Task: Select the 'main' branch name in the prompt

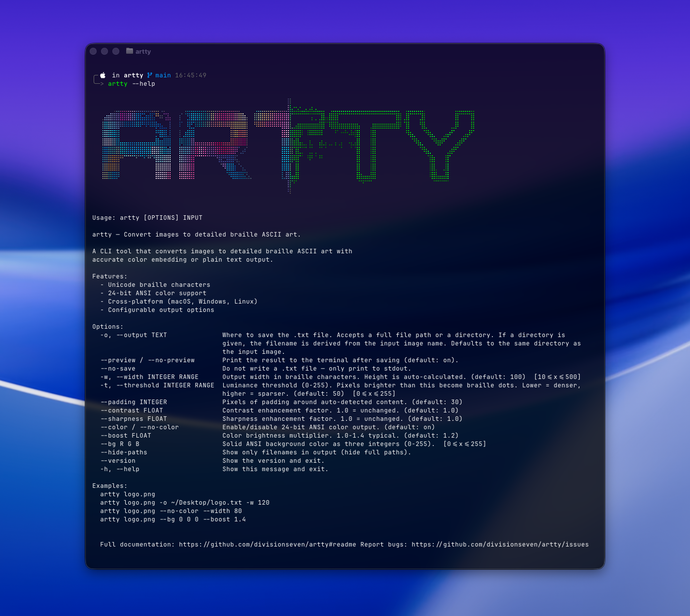Action: [x=162, y=75]
